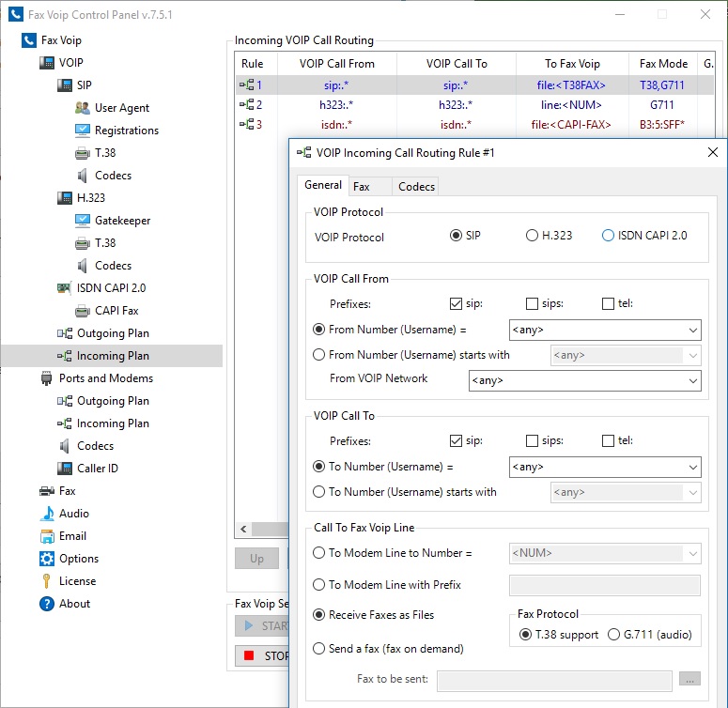The image size is (728, 708).
Task: Switch to the Fax tab
Action: coord(369,187)
